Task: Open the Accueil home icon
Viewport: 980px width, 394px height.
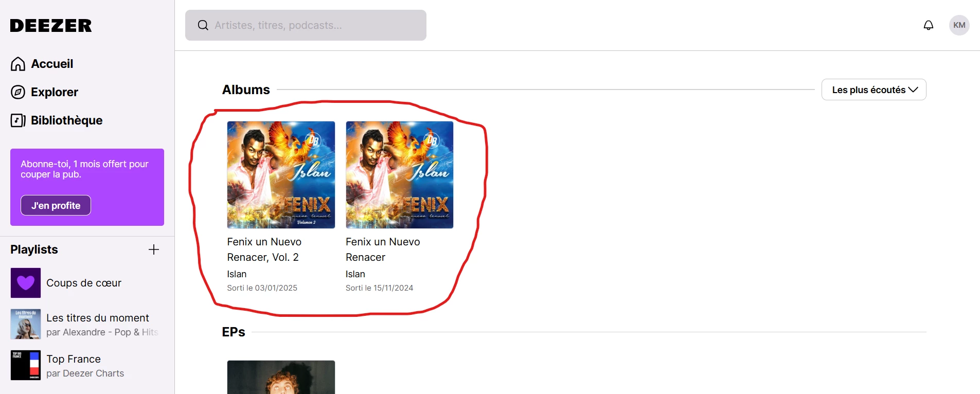Action: [18, 64]
